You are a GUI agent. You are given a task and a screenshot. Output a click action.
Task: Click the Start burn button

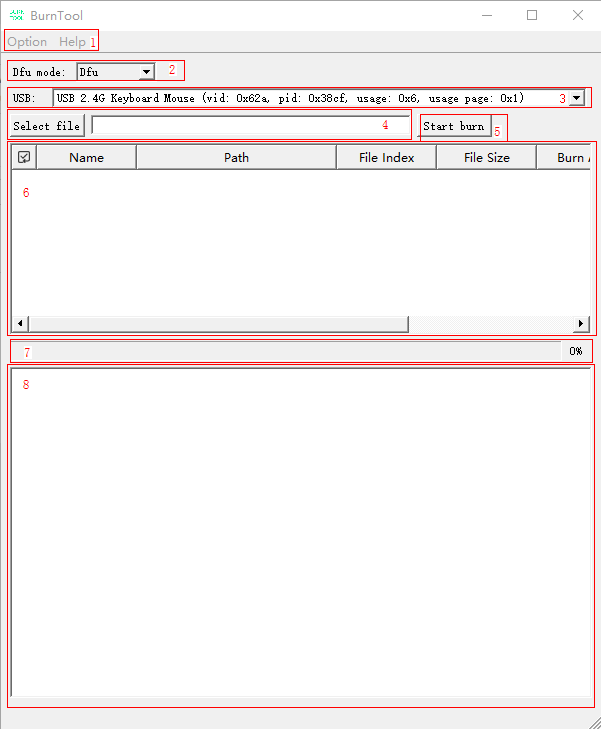[454, 126]
